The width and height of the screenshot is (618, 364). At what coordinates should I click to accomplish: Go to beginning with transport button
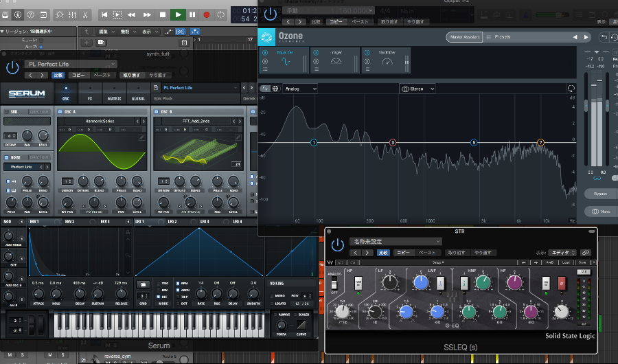click(104, 14)
